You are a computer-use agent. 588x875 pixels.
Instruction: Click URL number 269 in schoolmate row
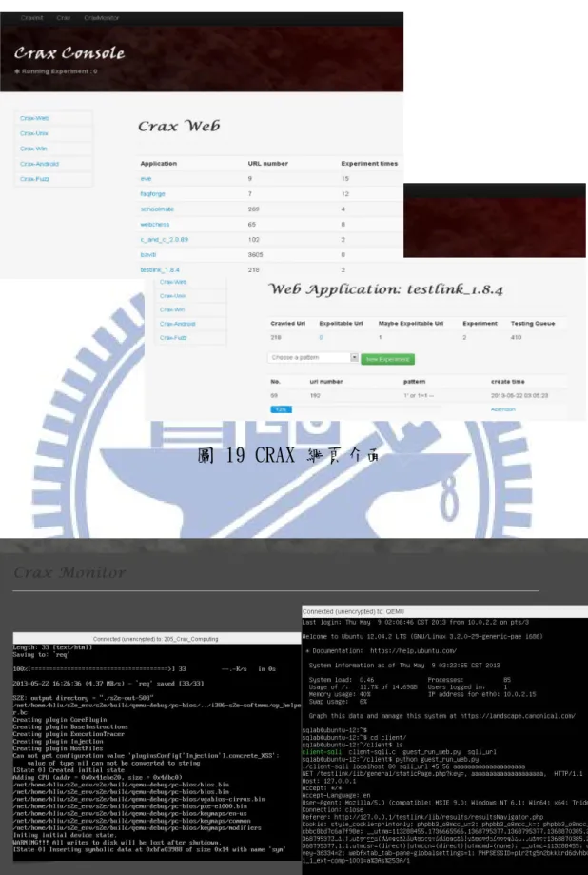click(x=253, y=209)
